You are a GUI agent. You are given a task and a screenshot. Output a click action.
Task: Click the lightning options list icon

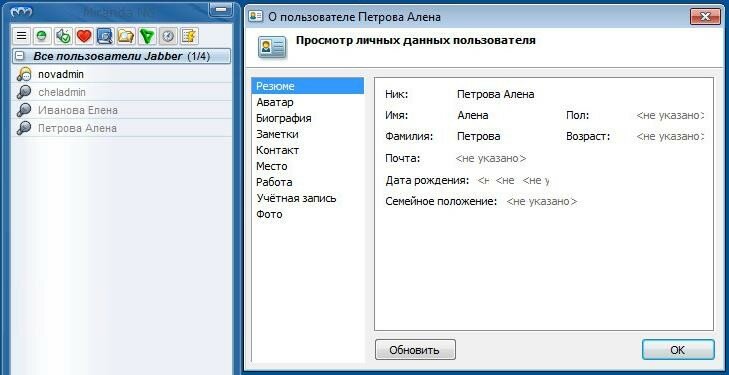(x=189, y=36)
